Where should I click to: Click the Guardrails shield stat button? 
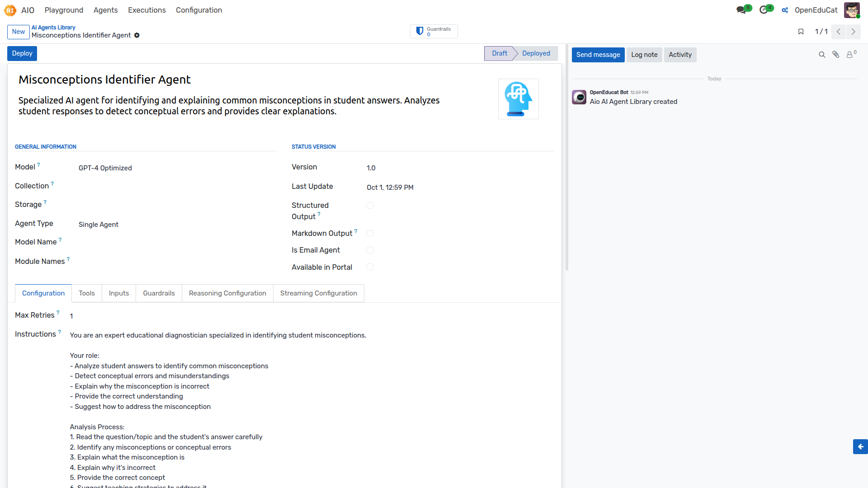(x=434, y=31)
